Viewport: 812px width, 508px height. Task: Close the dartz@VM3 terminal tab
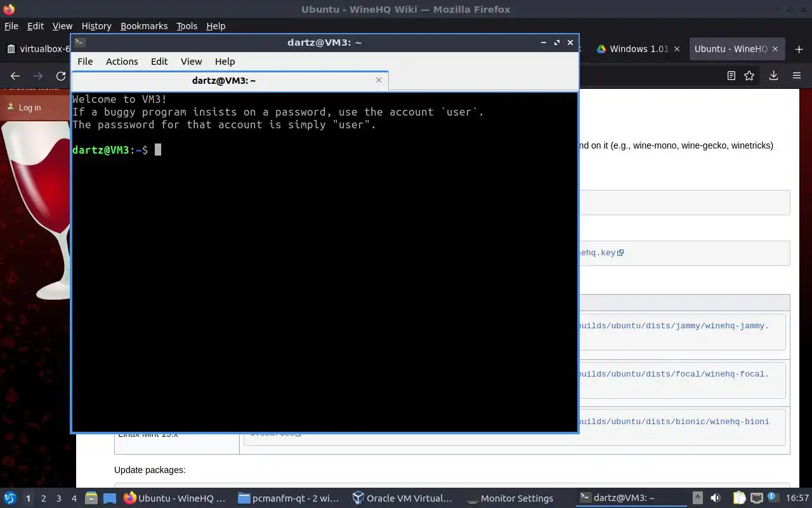[379, 80]
